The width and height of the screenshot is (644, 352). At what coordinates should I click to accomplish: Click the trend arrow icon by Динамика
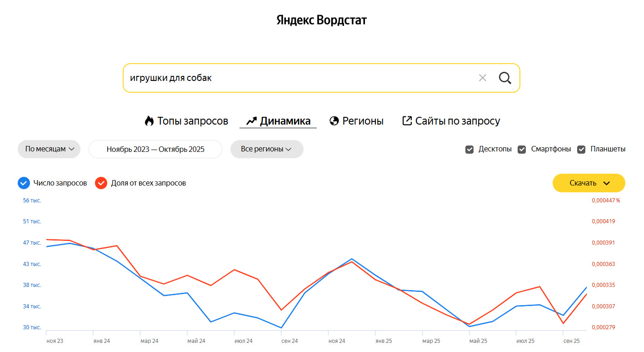click(251, 121)
